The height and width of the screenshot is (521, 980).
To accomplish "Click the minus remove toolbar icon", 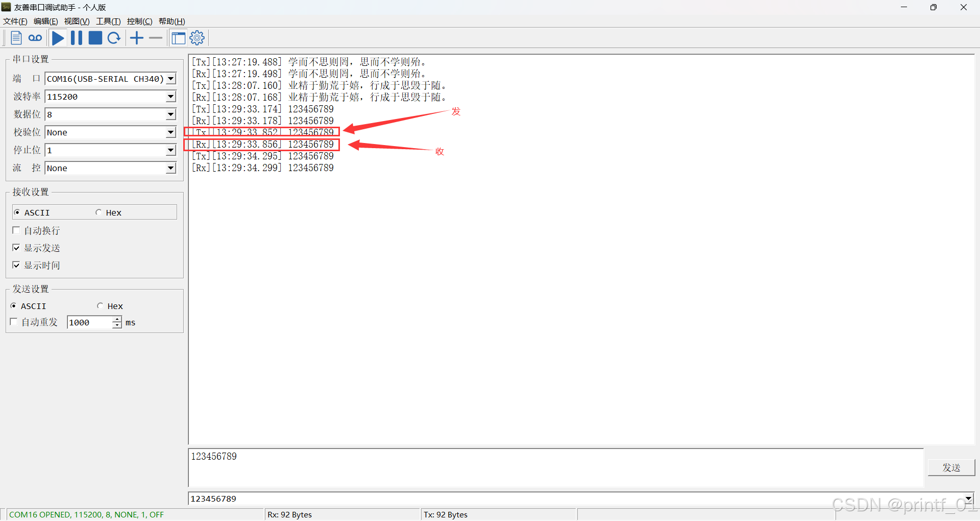I will pyautogui.click(x=156, y=38).
